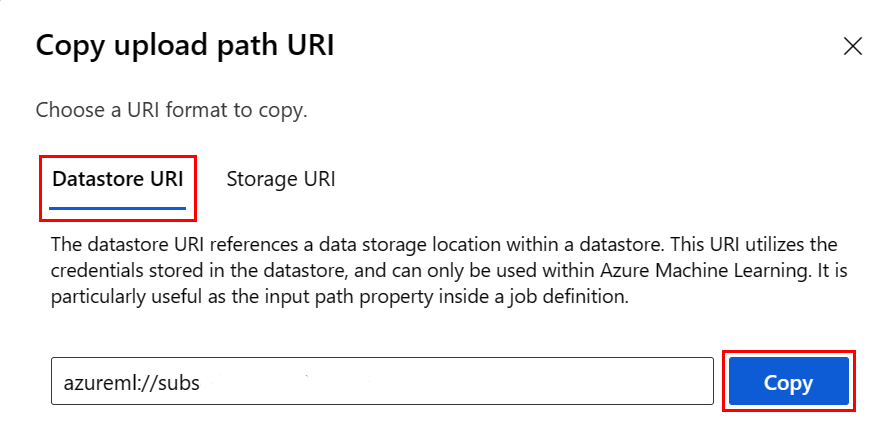
Task: Exit the URI copy dialog via X
Action: pyautogui.click(x=852, y=46)
